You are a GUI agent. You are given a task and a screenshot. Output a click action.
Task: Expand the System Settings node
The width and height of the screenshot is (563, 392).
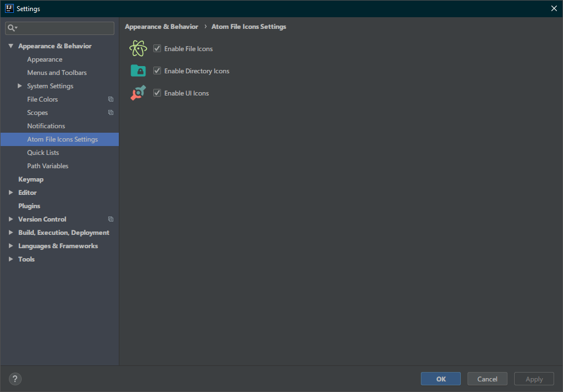coord(20,86)
